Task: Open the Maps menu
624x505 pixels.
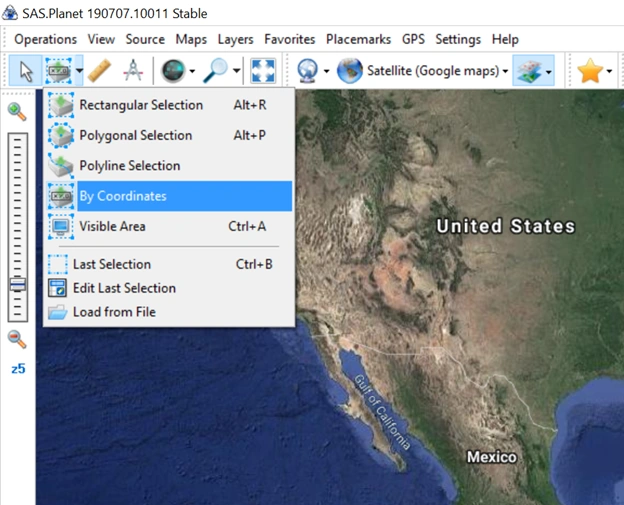Action: click(x=191, y=39)
